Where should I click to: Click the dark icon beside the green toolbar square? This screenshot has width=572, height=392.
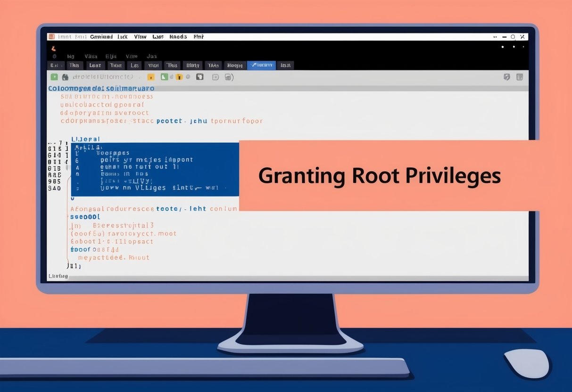(x=65, y=77)
